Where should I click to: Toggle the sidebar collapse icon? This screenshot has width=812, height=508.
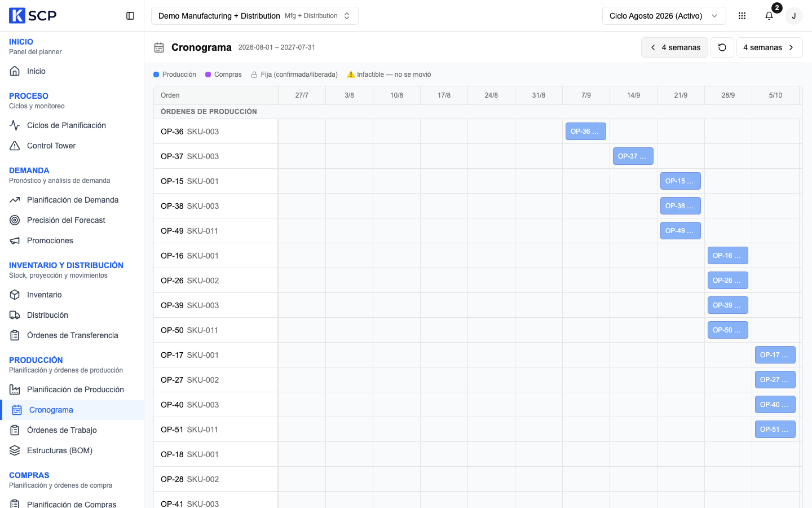(x=130, y=16)
